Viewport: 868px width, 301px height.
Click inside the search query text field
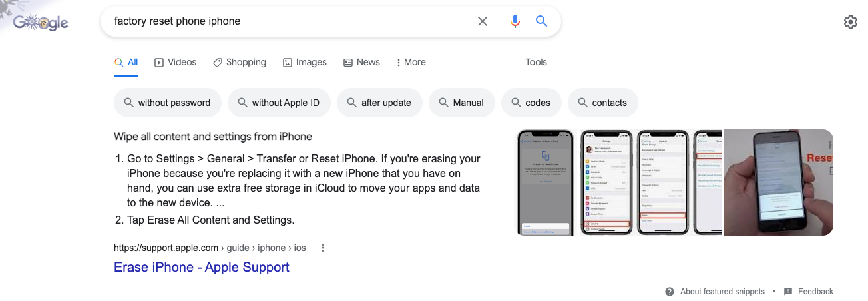pyautogui.click(x=290, y=21)
